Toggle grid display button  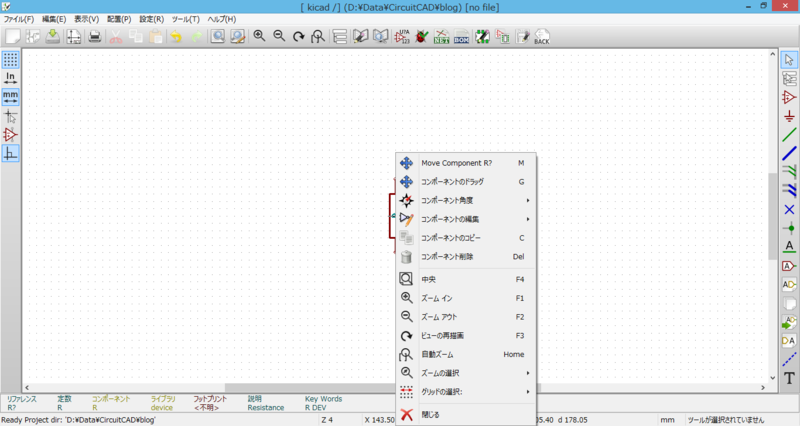[10, 59]
